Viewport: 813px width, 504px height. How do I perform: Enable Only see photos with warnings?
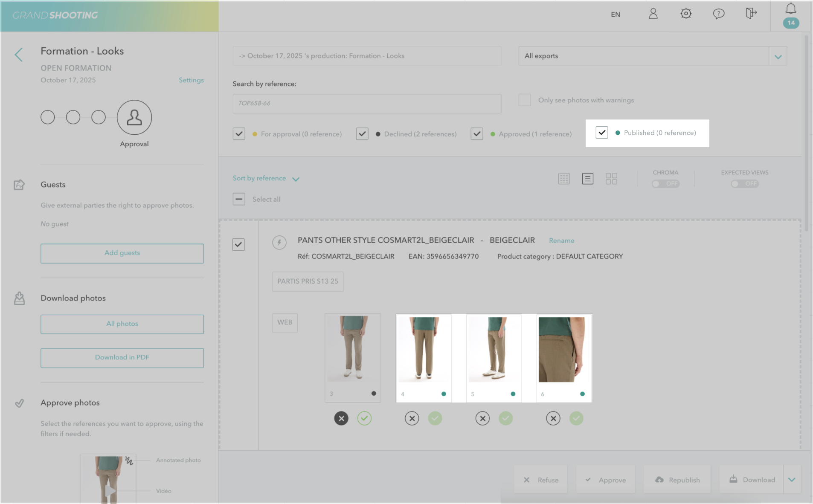[525, 100]
